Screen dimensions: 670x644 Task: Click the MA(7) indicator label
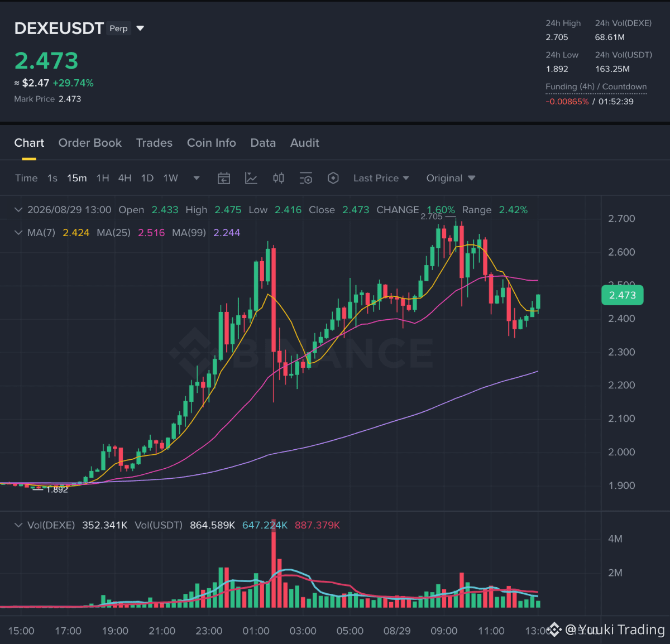pyautogui.click(x=41, y=233)
